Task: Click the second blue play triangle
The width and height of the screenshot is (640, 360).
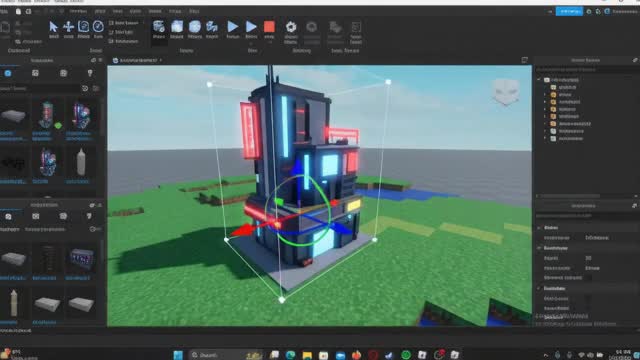Action: 251,27
